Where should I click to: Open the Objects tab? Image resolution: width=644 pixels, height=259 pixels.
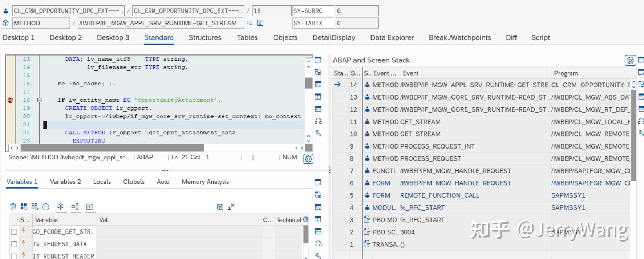285,37
